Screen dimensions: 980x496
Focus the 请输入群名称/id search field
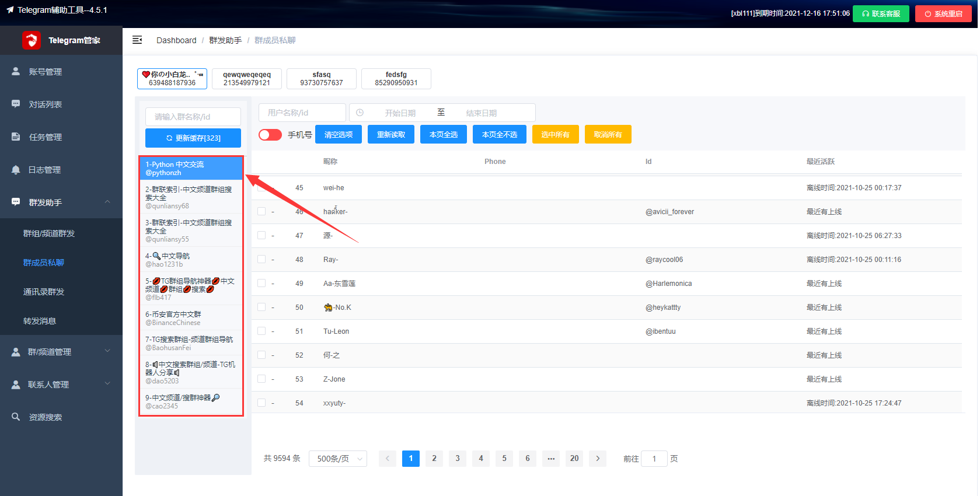(193, 117)
